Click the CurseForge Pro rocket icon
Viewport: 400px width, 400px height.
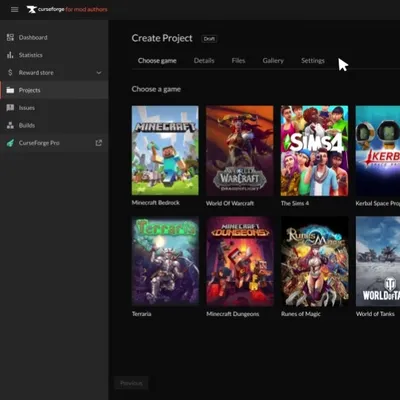click(10, 143)
